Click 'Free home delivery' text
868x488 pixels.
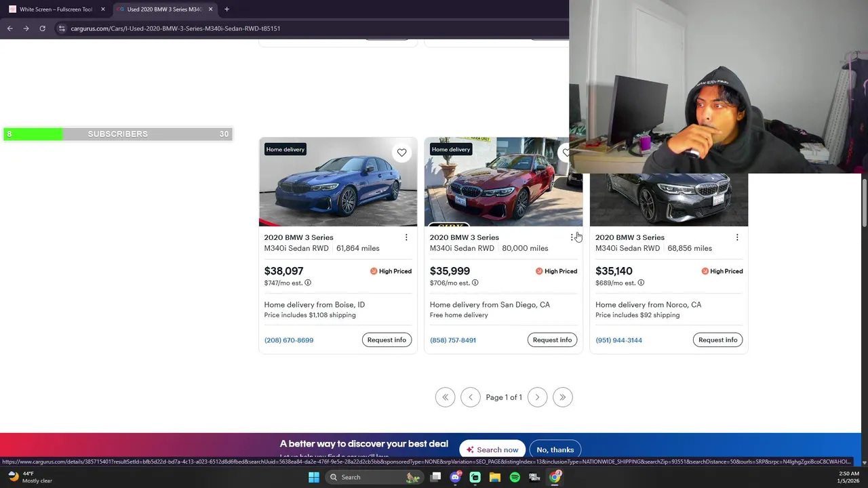click(x=458, y=315)
